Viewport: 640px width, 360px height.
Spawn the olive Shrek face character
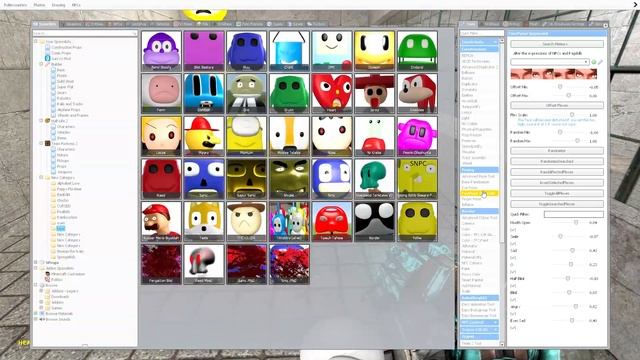pos(289,179)
